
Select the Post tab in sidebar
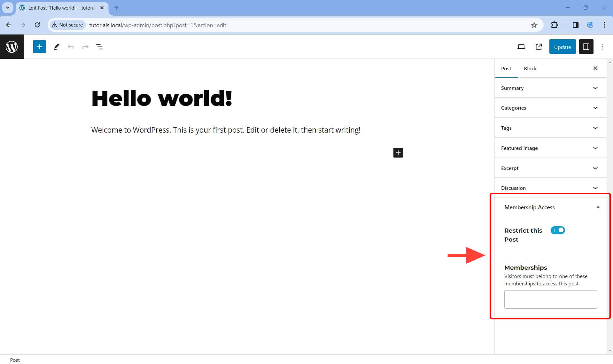tap(506, 68)
